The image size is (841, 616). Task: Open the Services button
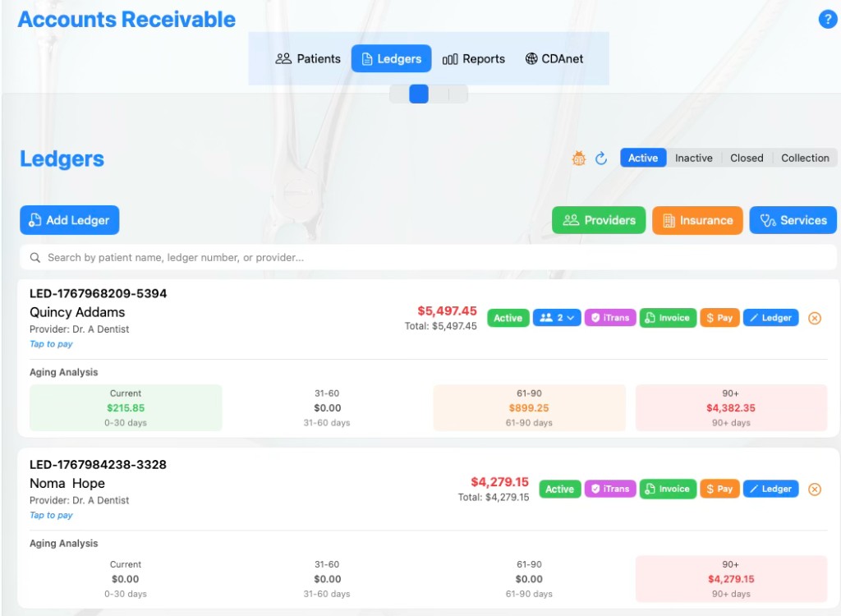793,220
